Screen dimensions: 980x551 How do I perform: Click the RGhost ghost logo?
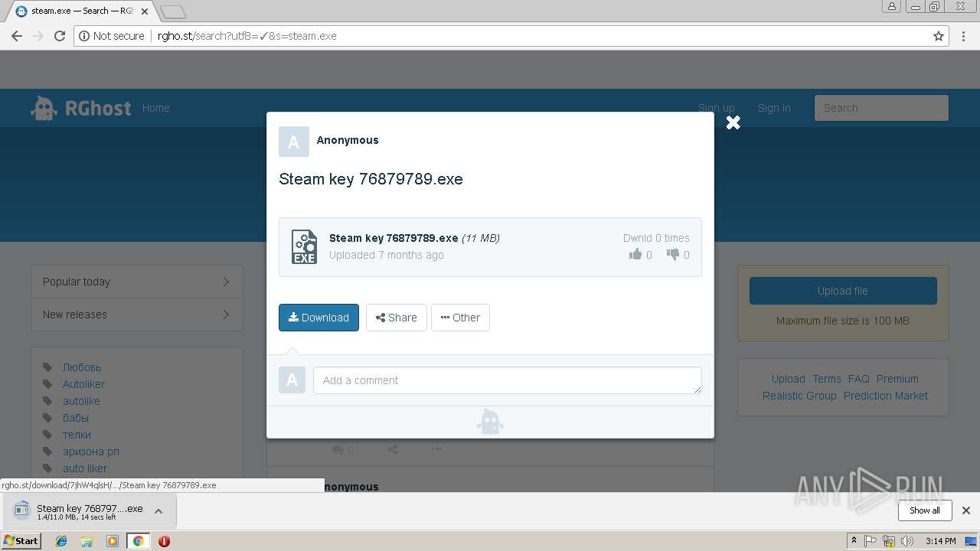click(44, 108)
